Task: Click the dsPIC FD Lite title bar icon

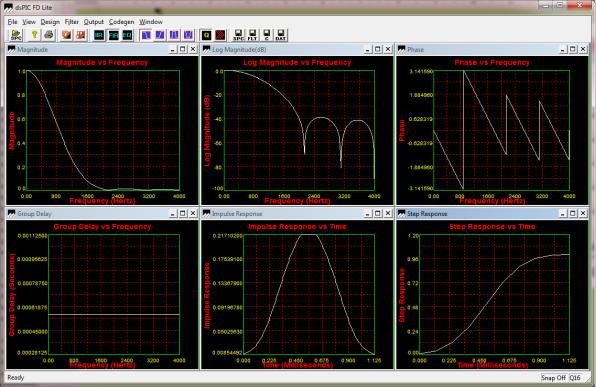Action: click(8, 7)
